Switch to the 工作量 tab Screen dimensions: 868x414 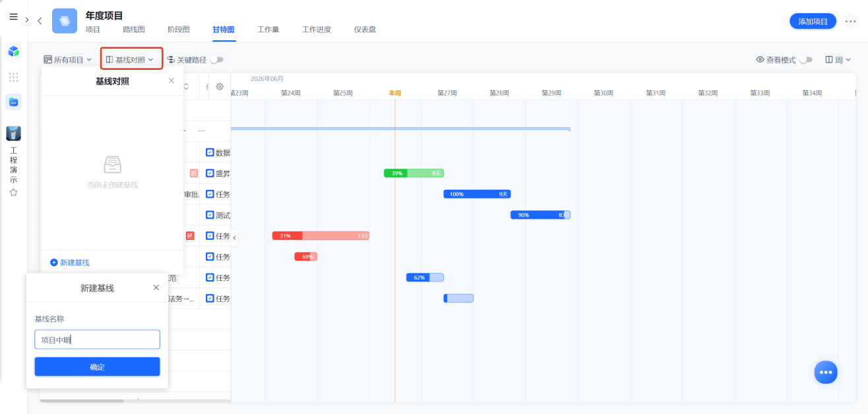(268, 30)
